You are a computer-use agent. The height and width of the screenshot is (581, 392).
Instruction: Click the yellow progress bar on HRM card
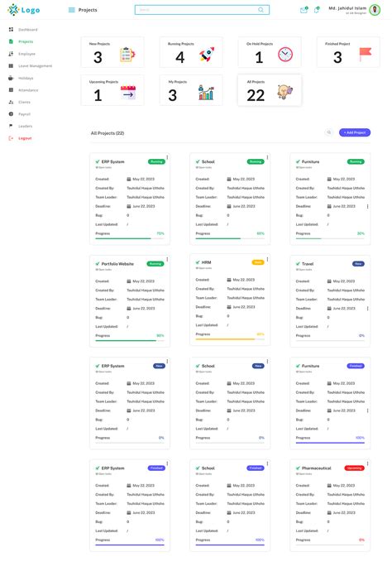[x=230, y=339]
